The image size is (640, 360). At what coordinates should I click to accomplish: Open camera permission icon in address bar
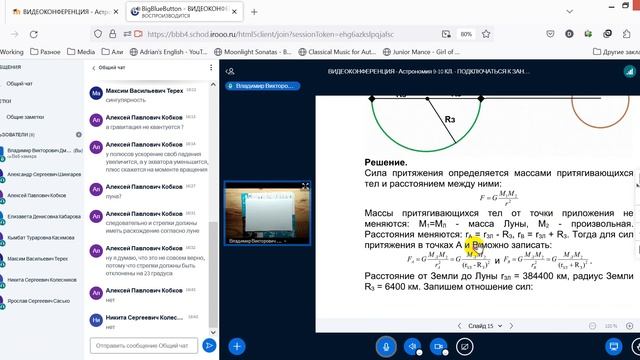point(138,34)
